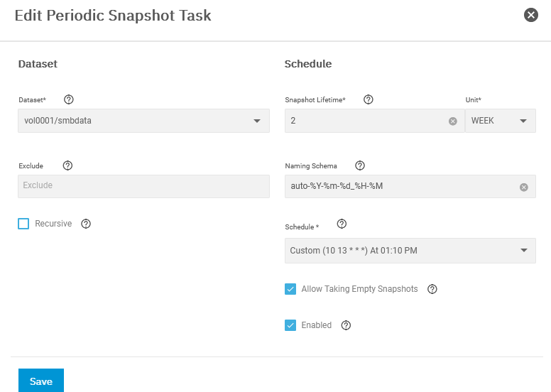The image size is (551, 392).
Task: Open the Recursive option help icon
Action: coord(86,224)
